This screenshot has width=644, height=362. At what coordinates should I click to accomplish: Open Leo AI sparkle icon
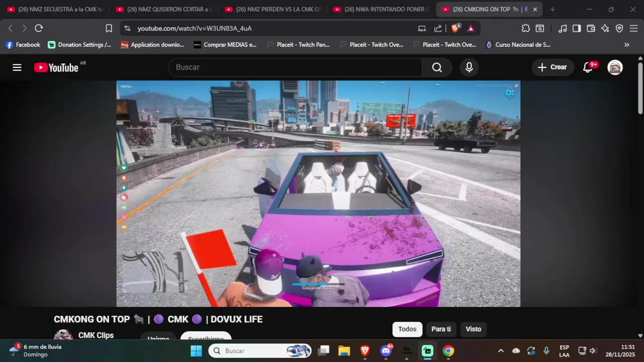[x=605, y=28]
